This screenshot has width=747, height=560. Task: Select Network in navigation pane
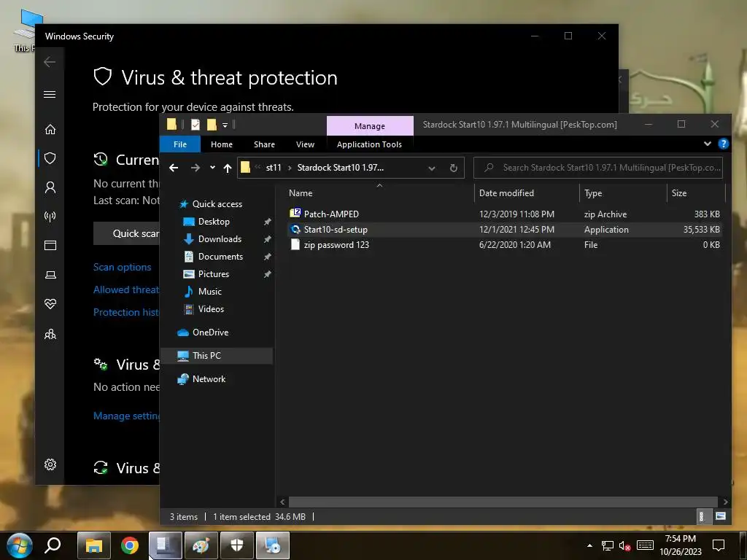point(209,379)
